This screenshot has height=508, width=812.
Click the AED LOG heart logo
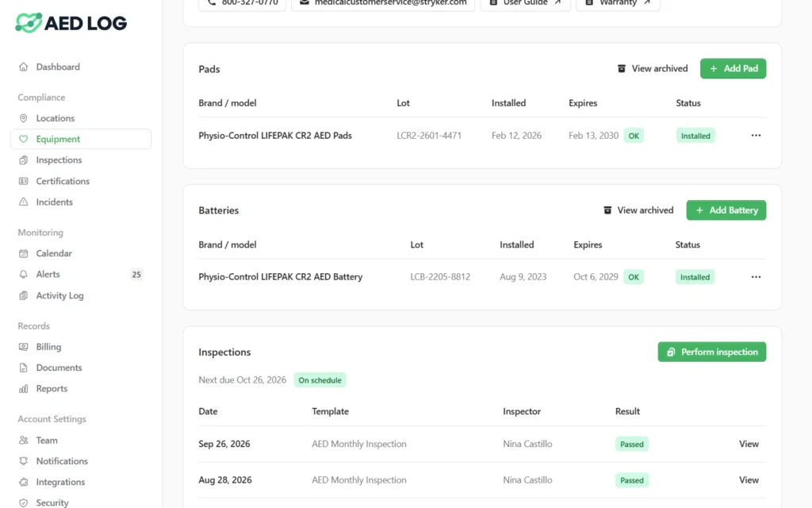click(x=29, y=23)
